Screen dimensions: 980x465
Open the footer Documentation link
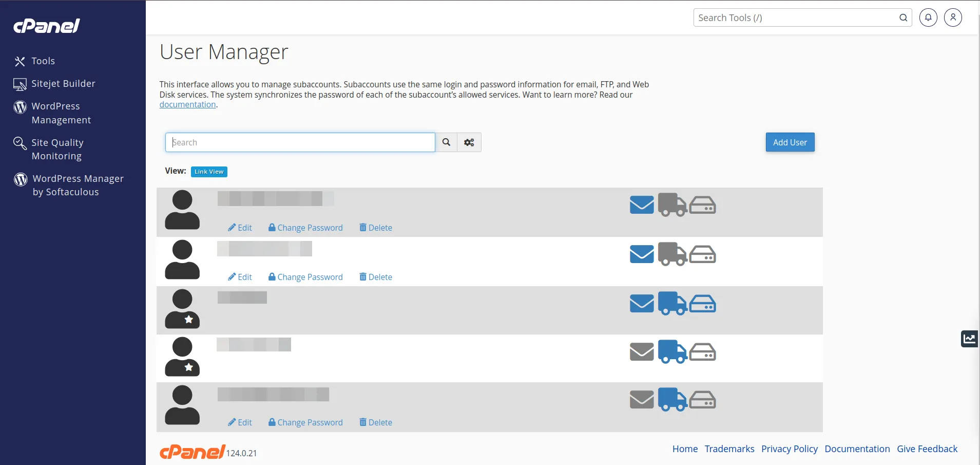[x=857, y=449]
